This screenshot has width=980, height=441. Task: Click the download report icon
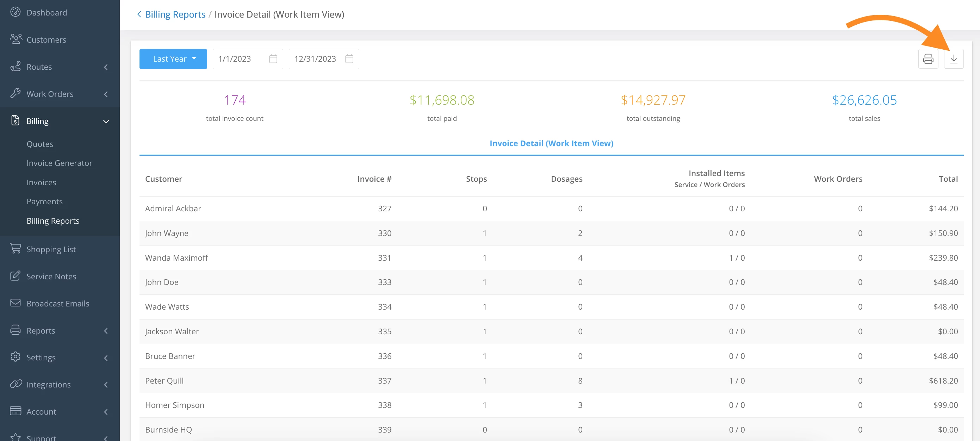tap(953, 59)
